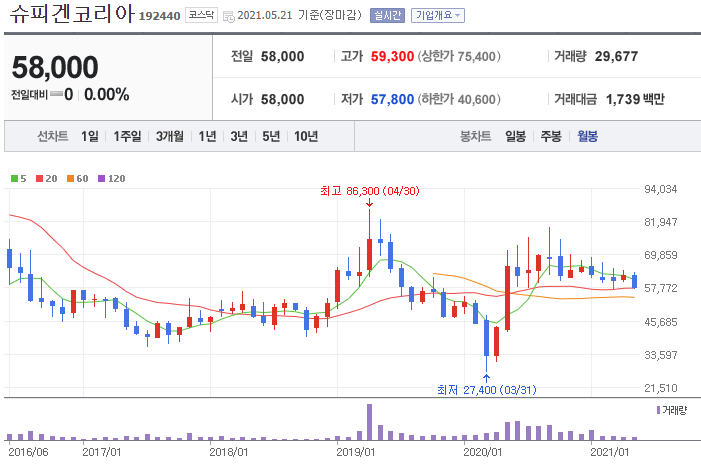
Task: Open the 기업개요 dropdown
Action: coord(438,16)
